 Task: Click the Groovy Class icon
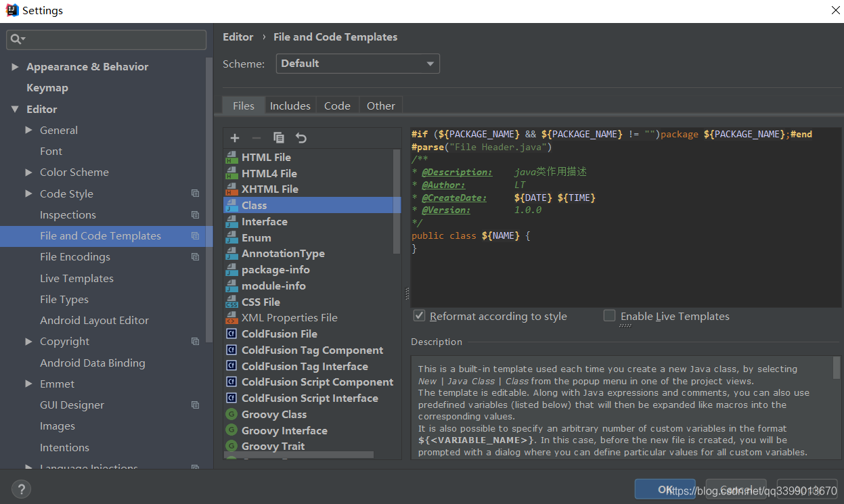click(231, 415)
